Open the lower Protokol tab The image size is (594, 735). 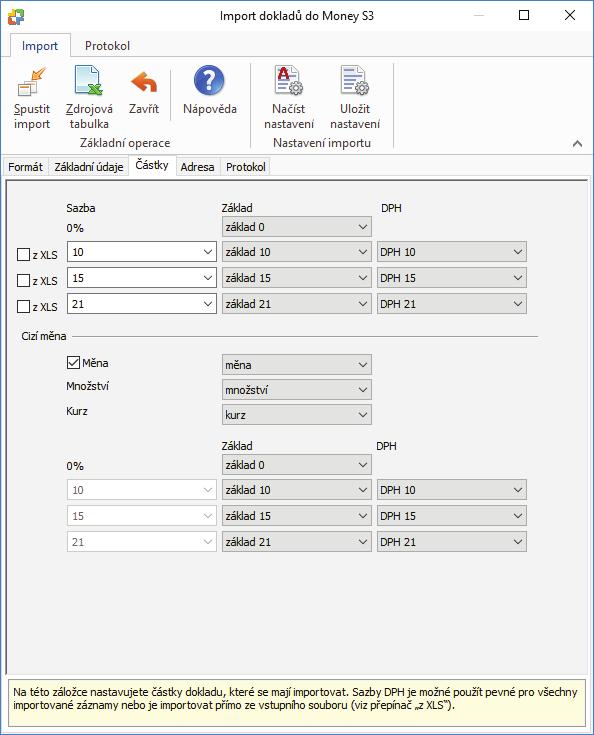[x=246, y=167]
